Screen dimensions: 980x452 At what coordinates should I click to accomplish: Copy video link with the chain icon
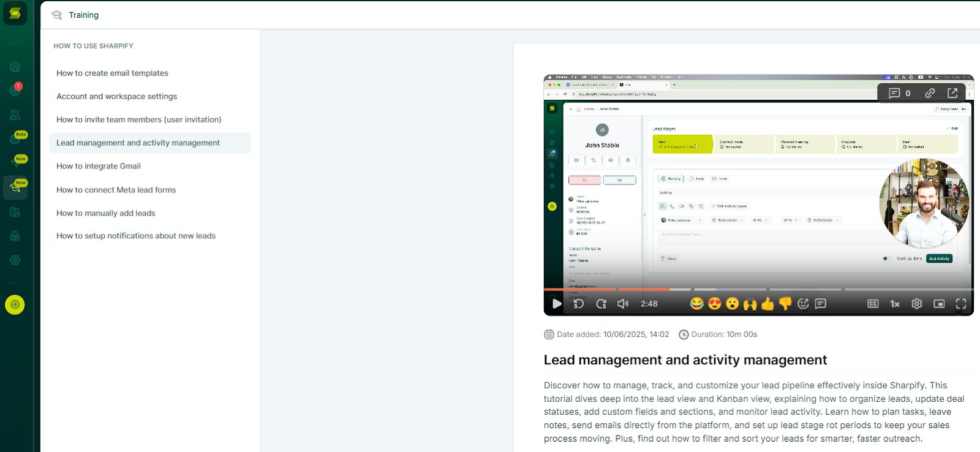coord(930,93)
